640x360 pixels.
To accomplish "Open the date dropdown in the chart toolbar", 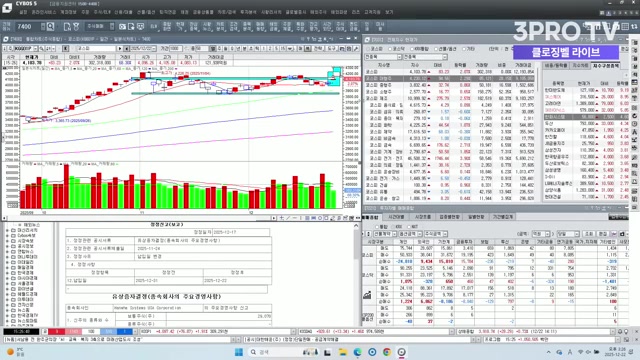I will 154,49.
